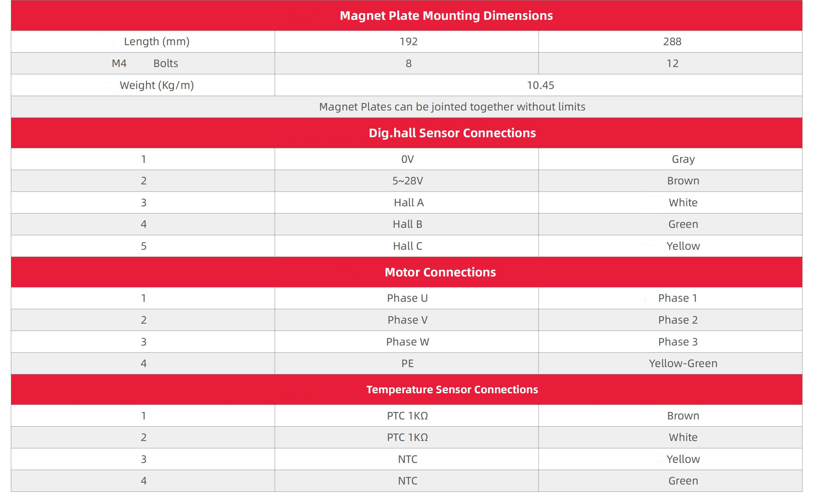Click the Phase W cell
815x504 pixels.
pos(407,342)
